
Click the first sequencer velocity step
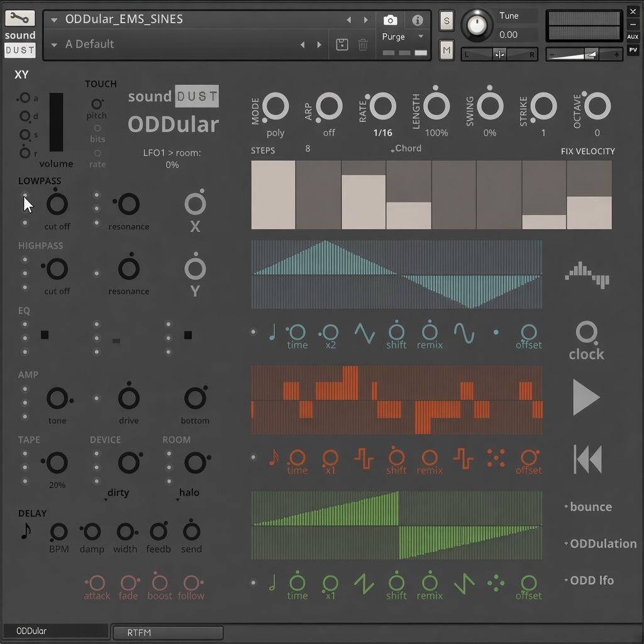click(273, 195)
